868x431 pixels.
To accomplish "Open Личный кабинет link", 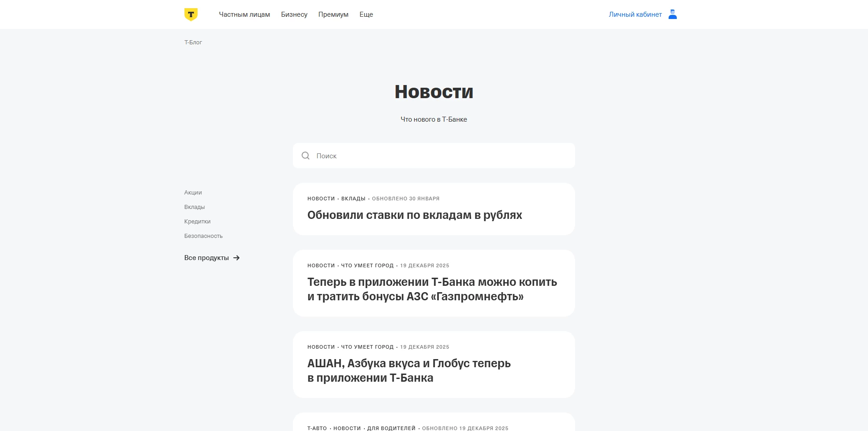I will pos(635,14).
